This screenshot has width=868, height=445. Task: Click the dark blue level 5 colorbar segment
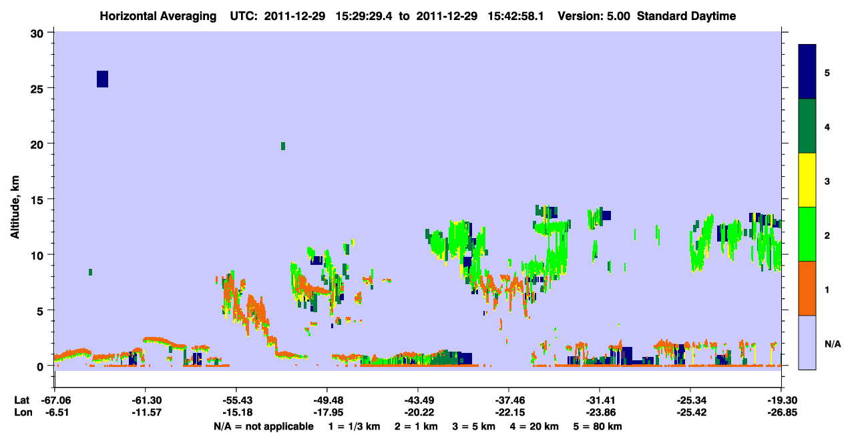pos(807,72)
